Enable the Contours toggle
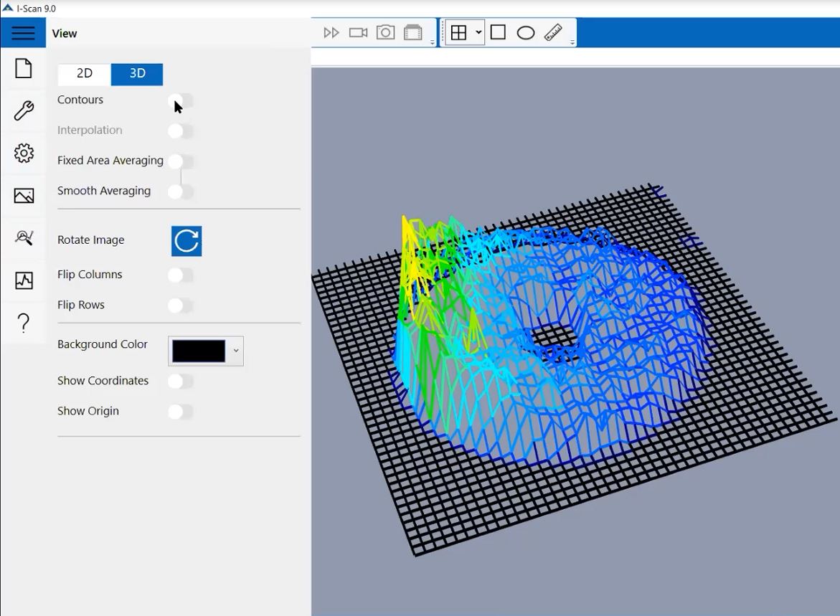The image size is (840, 616). point(181,100)
